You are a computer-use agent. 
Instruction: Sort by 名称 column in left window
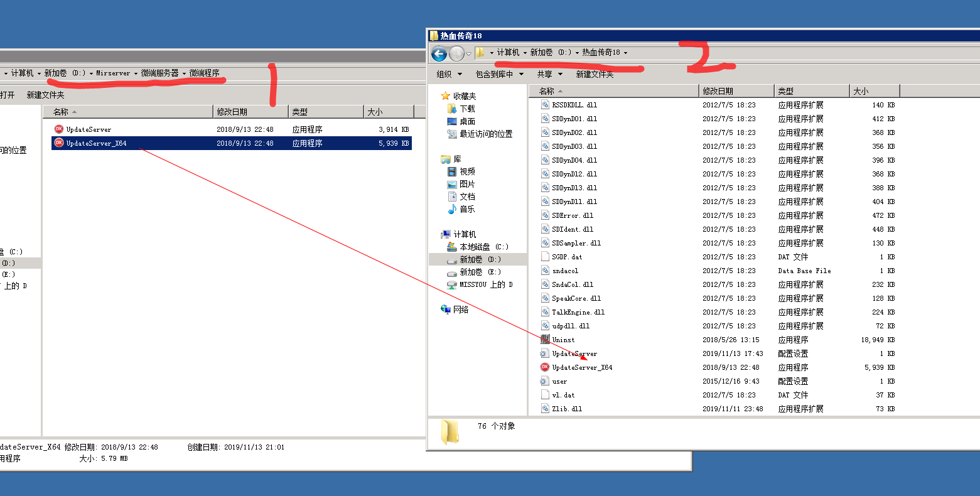128,112
